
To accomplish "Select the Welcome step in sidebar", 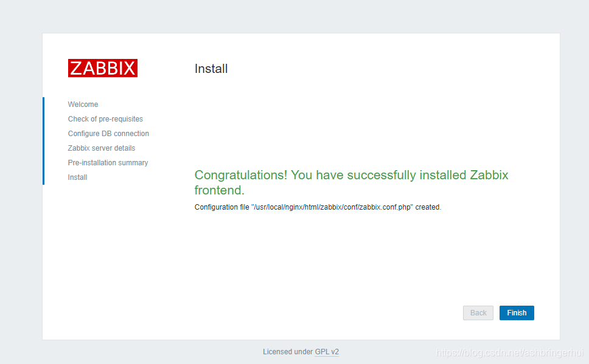I will tap(83, 105).
